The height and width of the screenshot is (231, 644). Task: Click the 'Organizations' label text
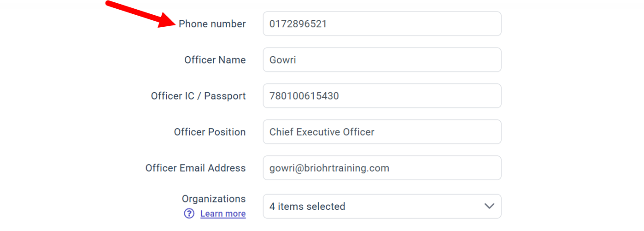tap(214, 199)
